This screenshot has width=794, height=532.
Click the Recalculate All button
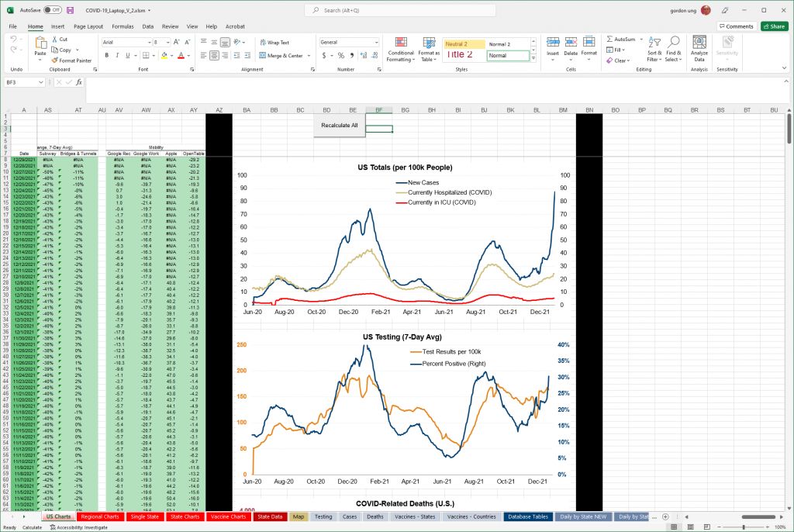click(339, 124)
